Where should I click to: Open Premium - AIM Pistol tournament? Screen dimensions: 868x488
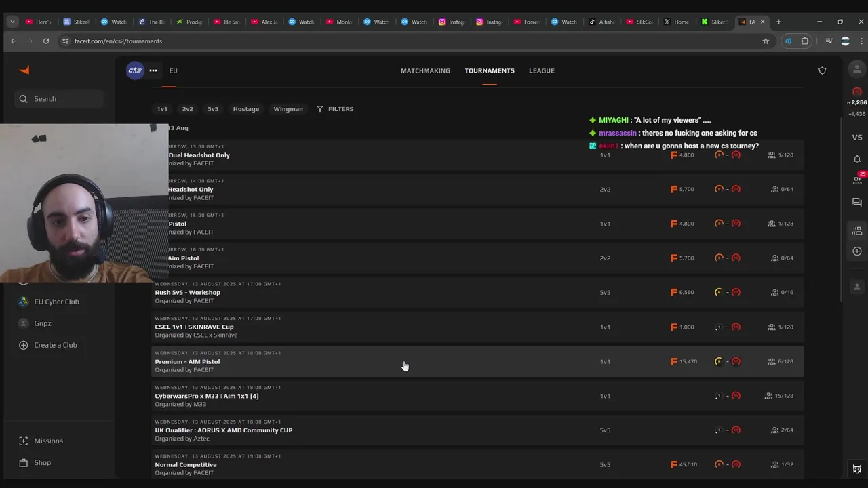[x=477, y=362]
